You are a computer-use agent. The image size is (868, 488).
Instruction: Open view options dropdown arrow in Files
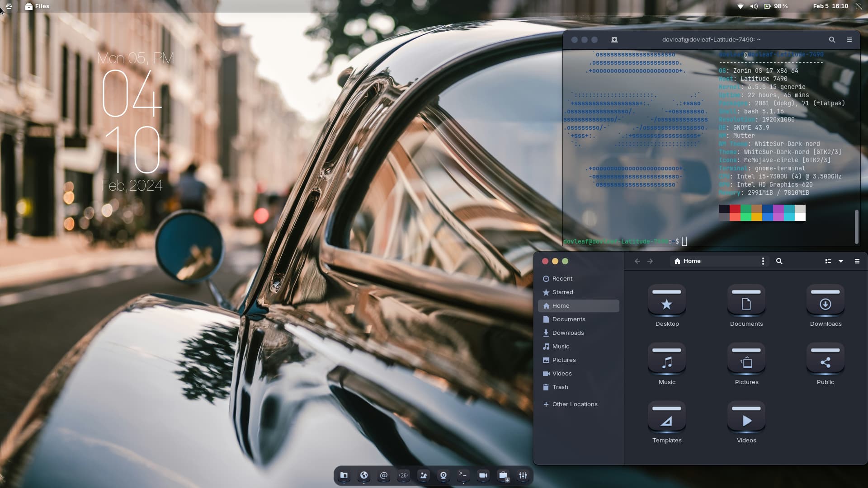coord(841,261)
